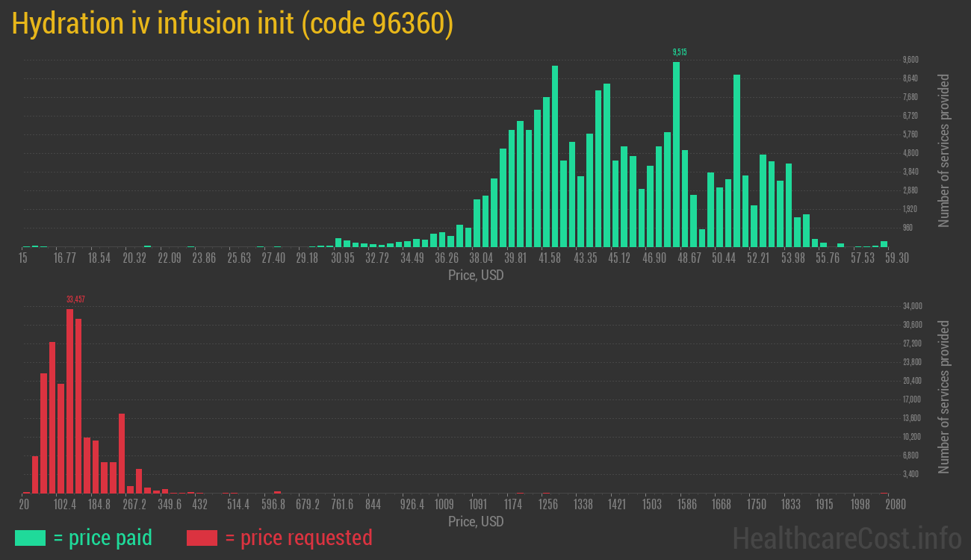Click the 33,457 peak value label
The height and width of the screenshot is (560, 971).
75,299
